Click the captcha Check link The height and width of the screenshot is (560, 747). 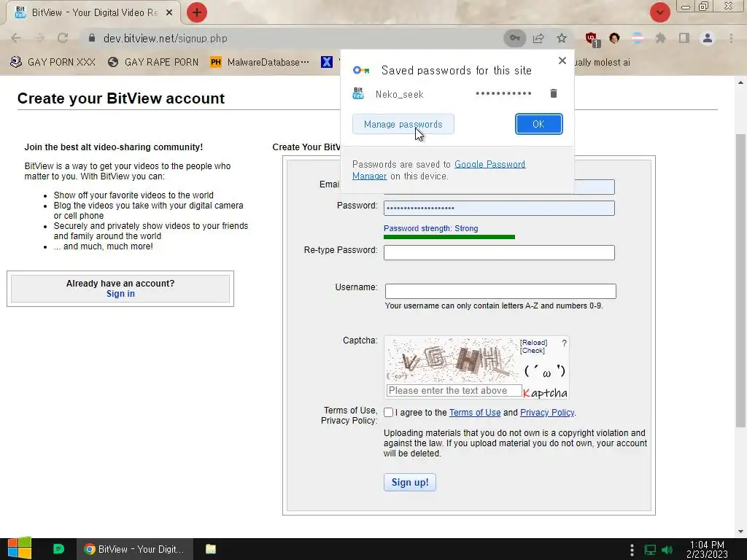(x=532, y=351)
